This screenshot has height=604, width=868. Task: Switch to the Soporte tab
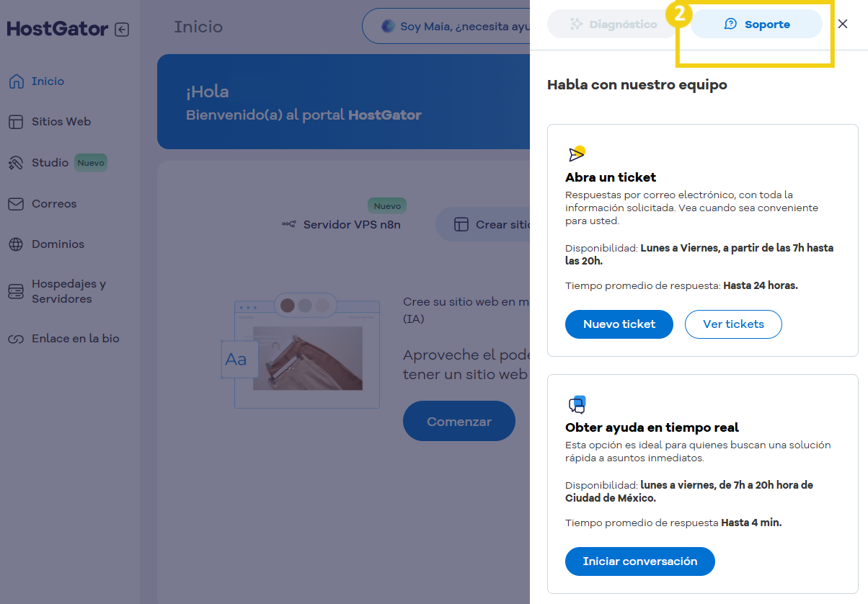pyautogui.click(x=756, y=24)
